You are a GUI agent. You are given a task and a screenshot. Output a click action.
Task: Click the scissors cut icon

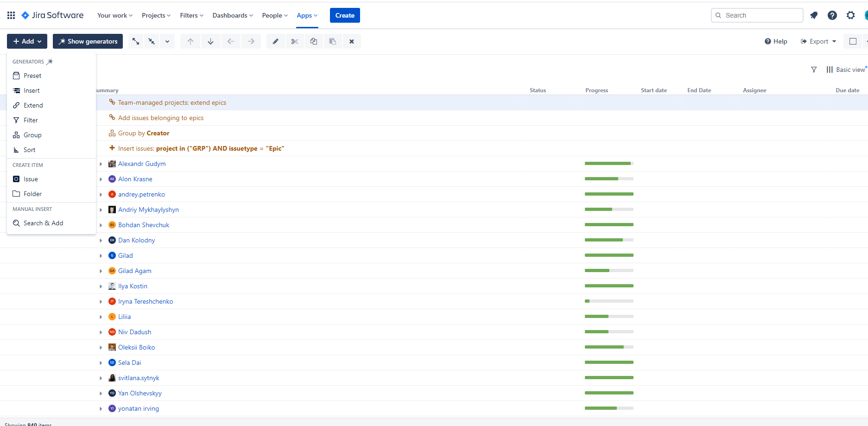pos(295,41)
